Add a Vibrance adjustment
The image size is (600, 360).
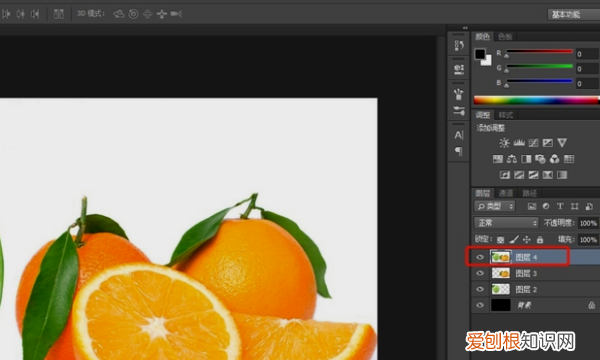point(562,143)
